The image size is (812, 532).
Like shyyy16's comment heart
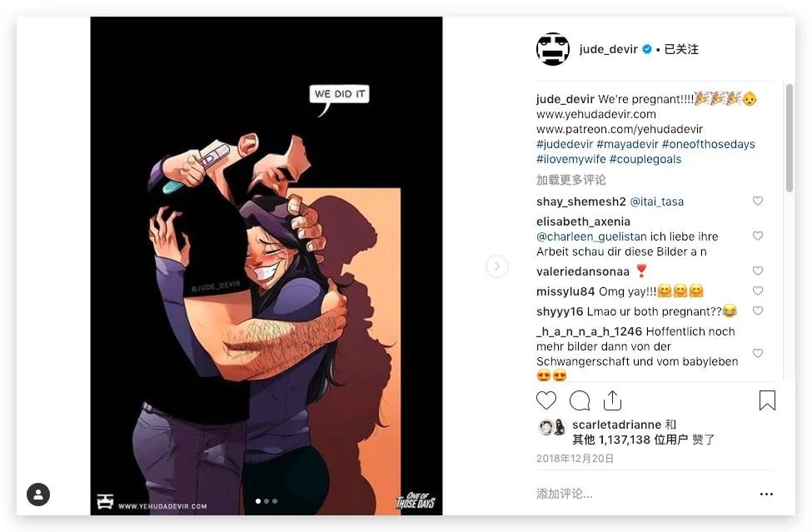tap(758, 311)
